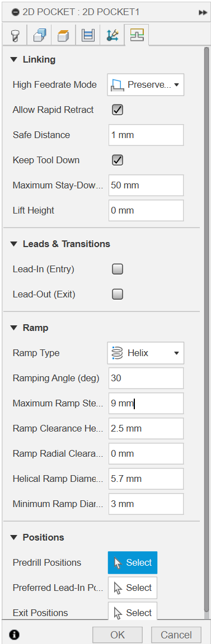Click the info icon at bottom left
The height and width of the screenshot is (644, 211).
pyautogui.click(x=14, y=634)
